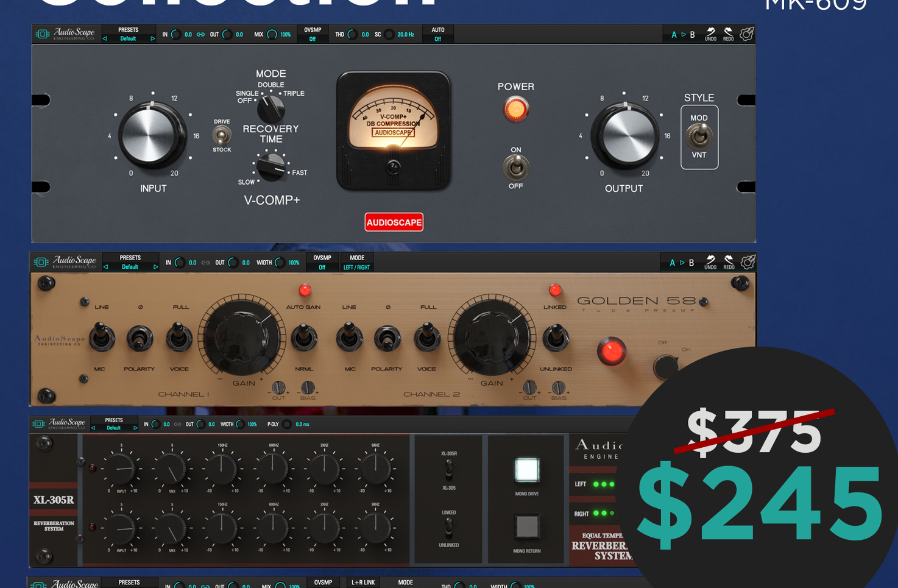Open settings gear in Golden 58 toolbar
Viewport: 898px width, 588px height.
(x=748, y=262)
